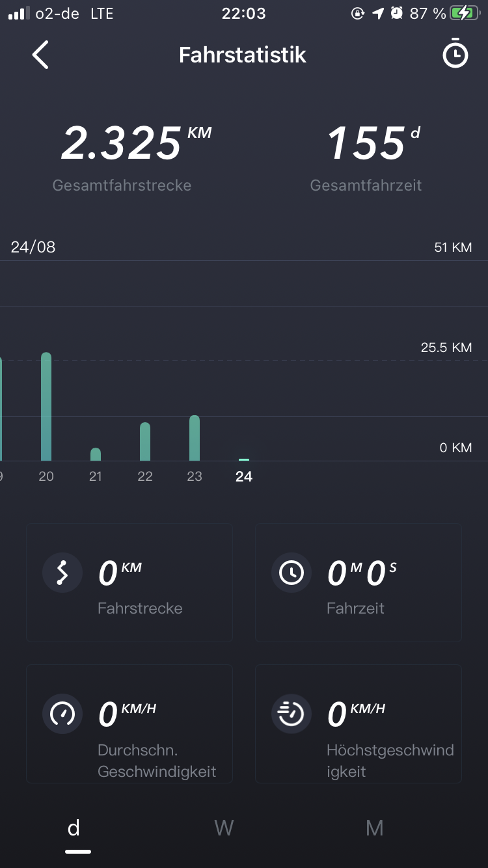Tap the Fahrzeit 0M 0S card
Image resolution: width=488 pixels, height=868 pixels.
(x=359, y=583)
